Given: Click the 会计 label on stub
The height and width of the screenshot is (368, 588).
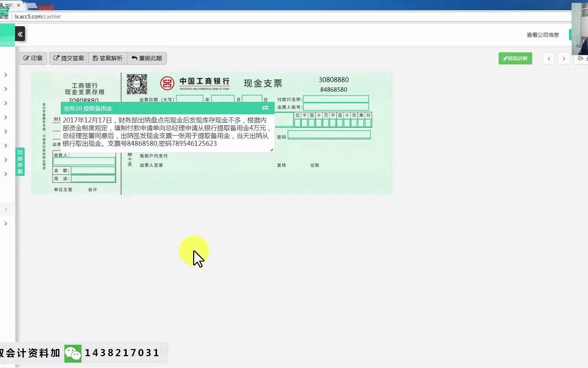Looking at the screenshot, I should tap(93, 189).
